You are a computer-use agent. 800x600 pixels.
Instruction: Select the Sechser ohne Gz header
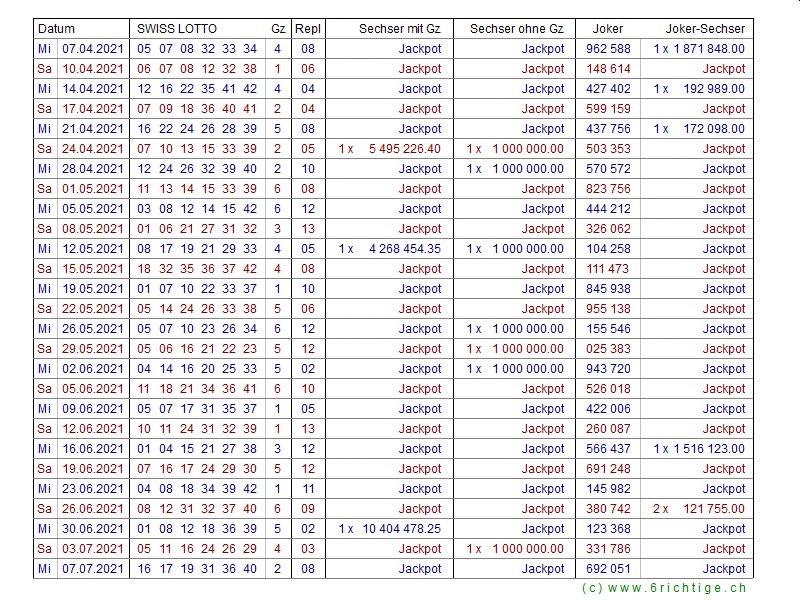pos(516,29)
